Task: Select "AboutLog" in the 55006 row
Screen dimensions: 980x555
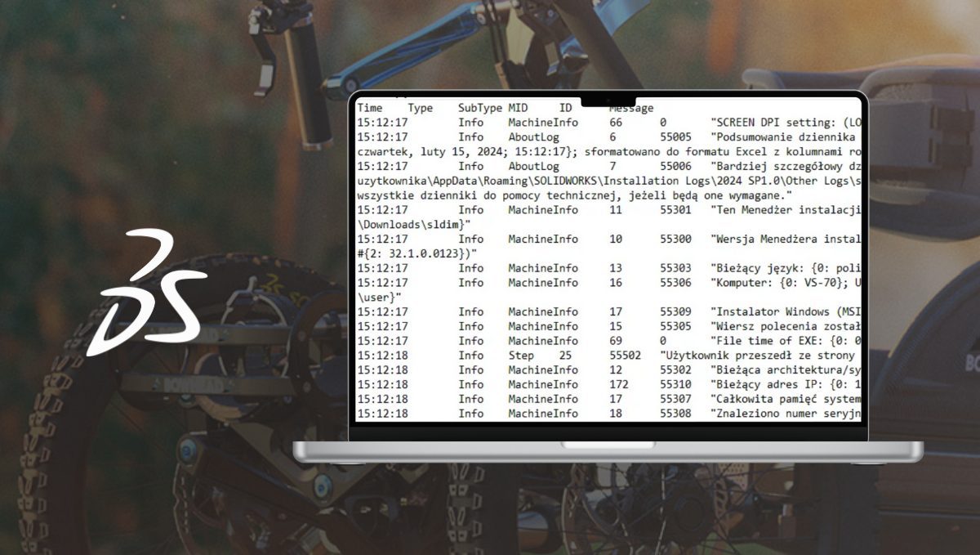Action: pos(534,166)
